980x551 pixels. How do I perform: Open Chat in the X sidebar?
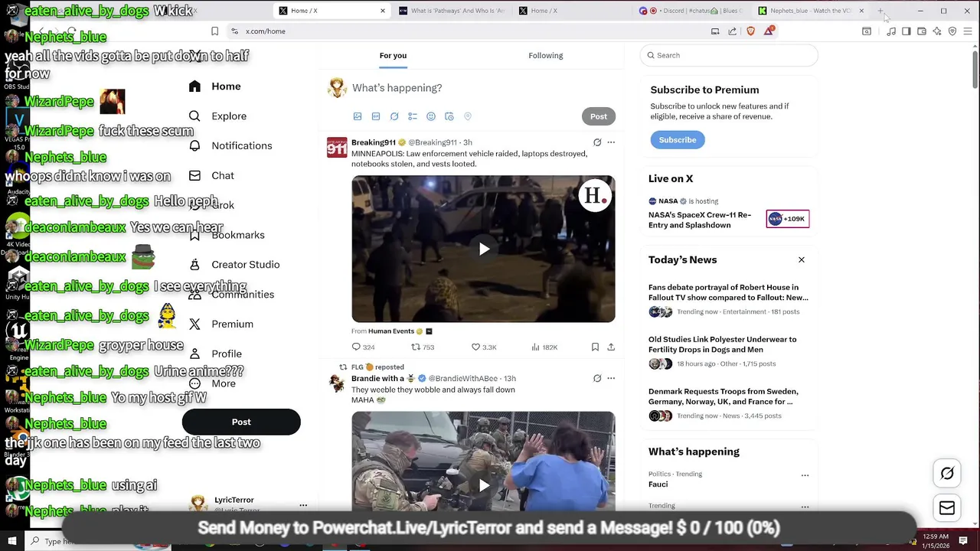211,175
